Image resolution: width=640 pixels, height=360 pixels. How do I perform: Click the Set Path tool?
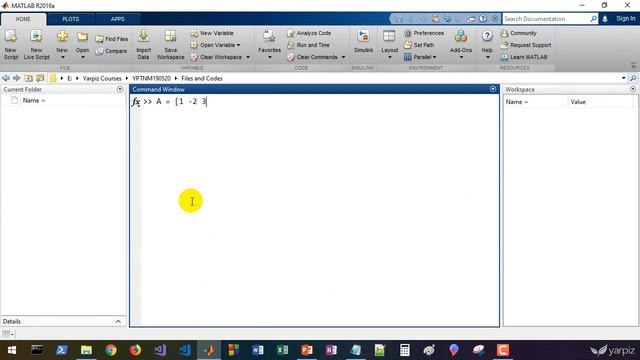tap(419, 45)
